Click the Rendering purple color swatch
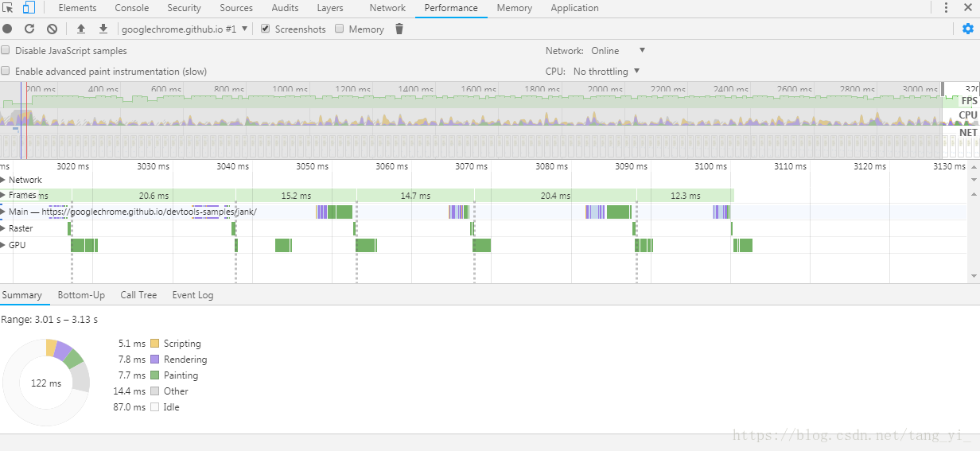The width and height of the screenshot is (980, 451). pos(154,360)
